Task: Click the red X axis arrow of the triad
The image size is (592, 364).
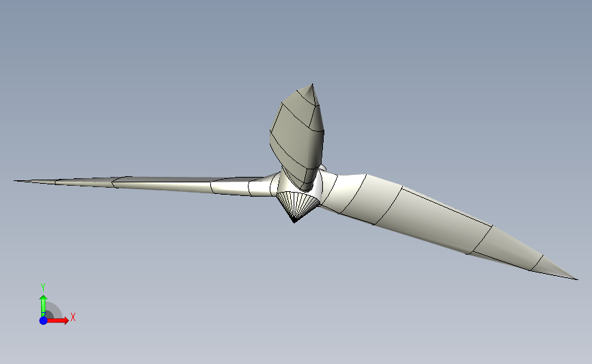Action: [58, 320]
